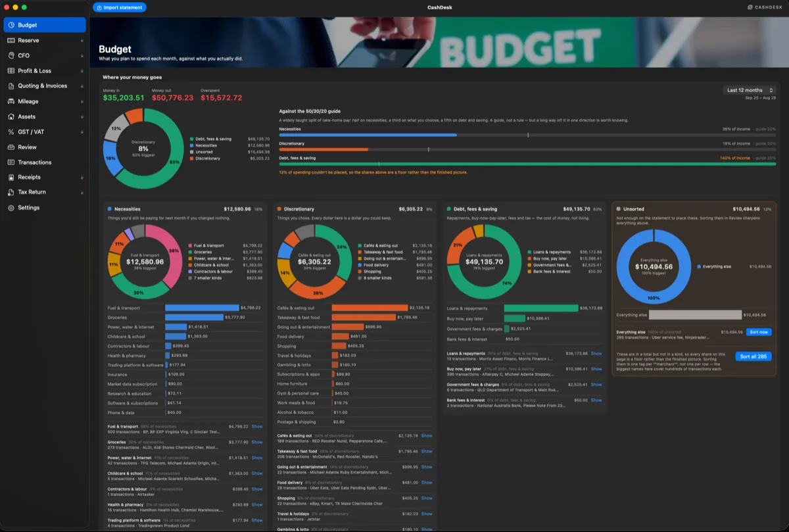Select the Budget sidebar item
The height and width of the screenshot is (532, 789).
point(45,25)
